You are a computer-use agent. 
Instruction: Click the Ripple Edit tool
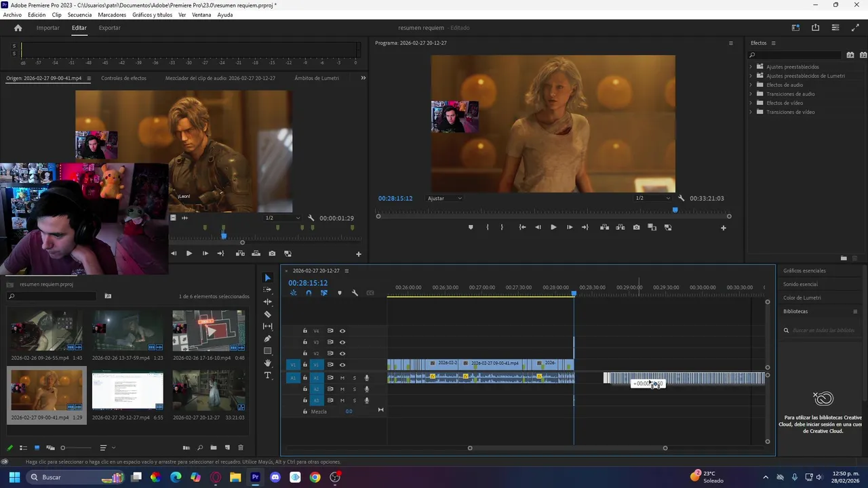tap(267, 302)
